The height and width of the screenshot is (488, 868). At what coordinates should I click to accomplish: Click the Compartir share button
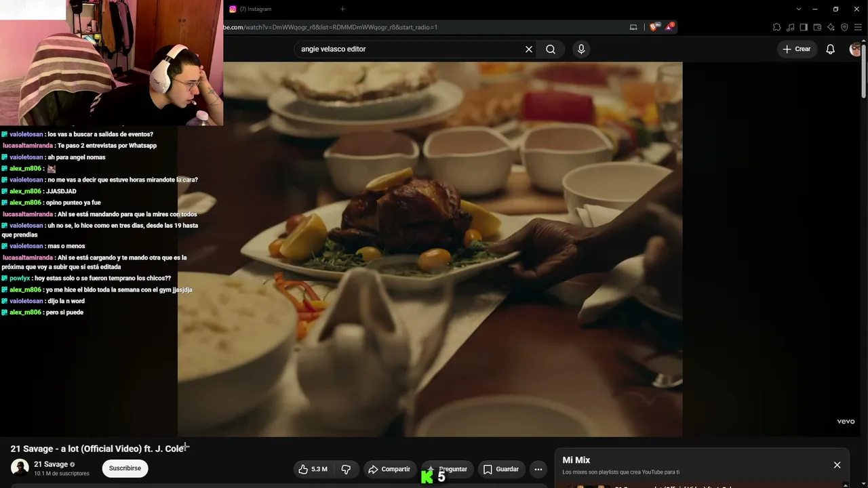pyautogui.click(x=389, y=469)
